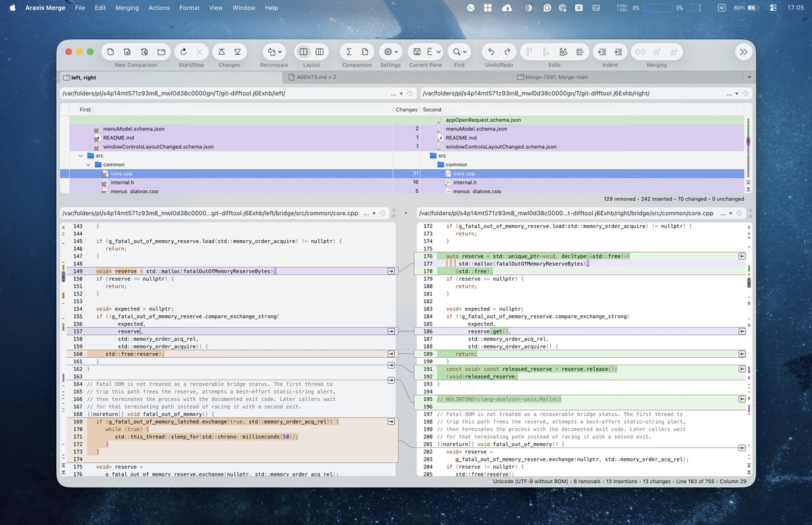812x525 pixels.
Task: Open the comparison report document icon
Action: pyautogui.click(x=365, y=51)
